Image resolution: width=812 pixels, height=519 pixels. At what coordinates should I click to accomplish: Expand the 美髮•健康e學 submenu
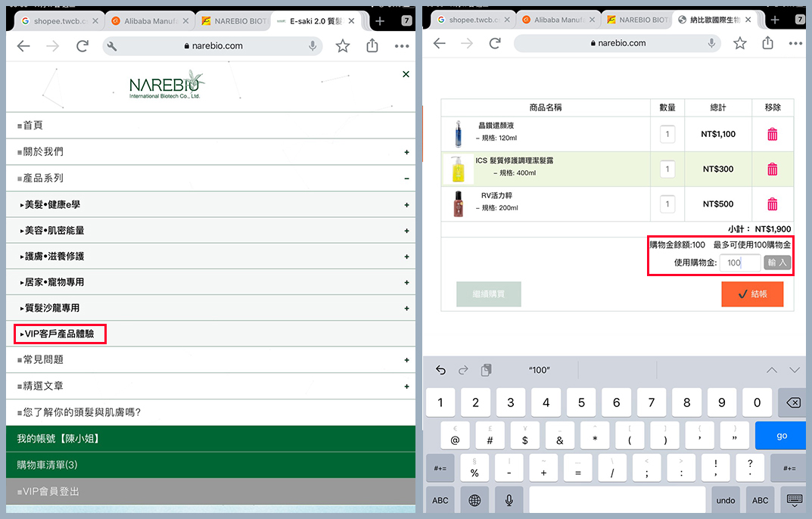coord(406,205)
